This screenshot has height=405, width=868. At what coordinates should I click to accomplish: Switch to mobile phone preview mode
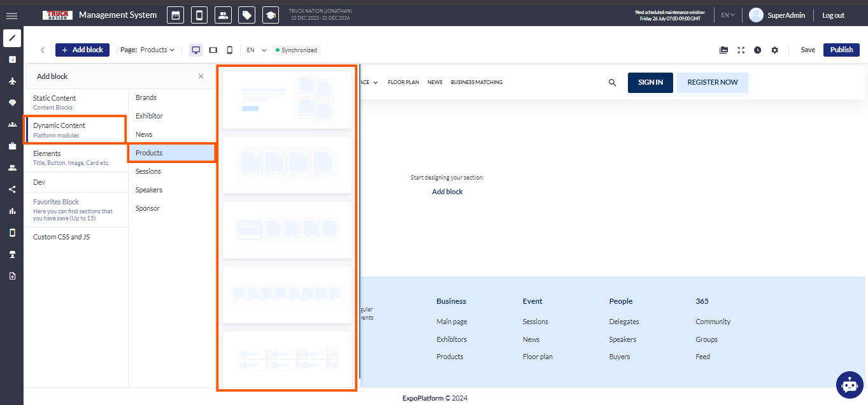click(230, 50)
